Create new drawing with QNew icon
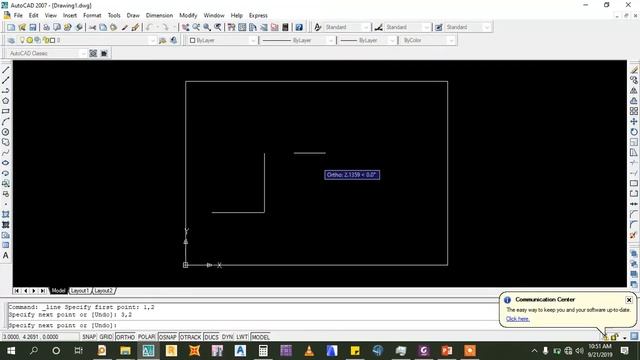This screenshot has height=360, width=640. pos(11,27)
